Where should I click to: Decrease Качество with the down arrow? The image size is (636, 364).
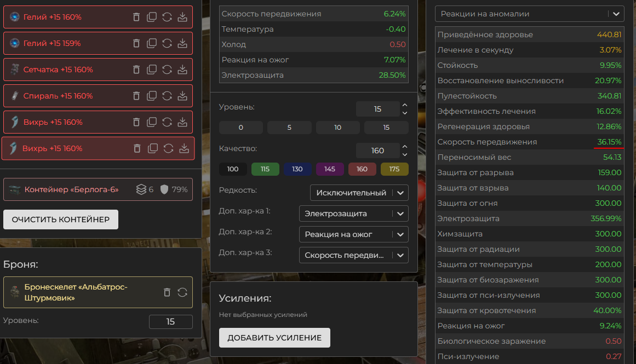[x=405, y=154]
